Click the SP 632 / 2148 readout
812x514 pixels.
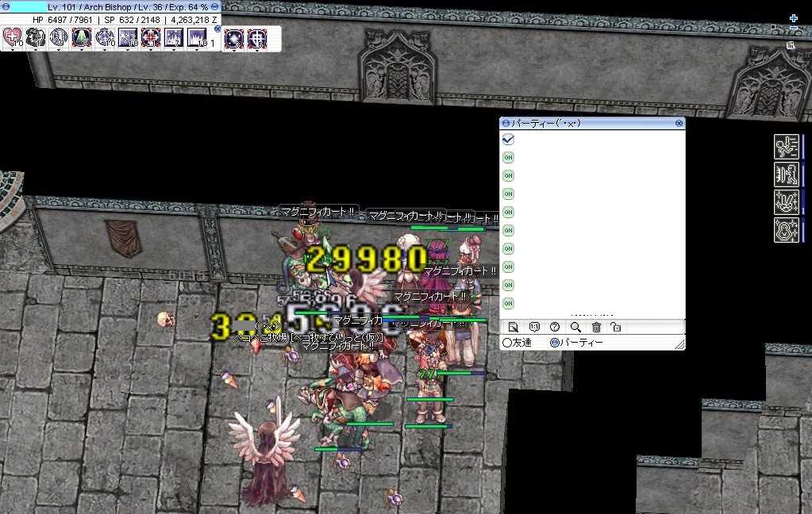pos(132,20)
